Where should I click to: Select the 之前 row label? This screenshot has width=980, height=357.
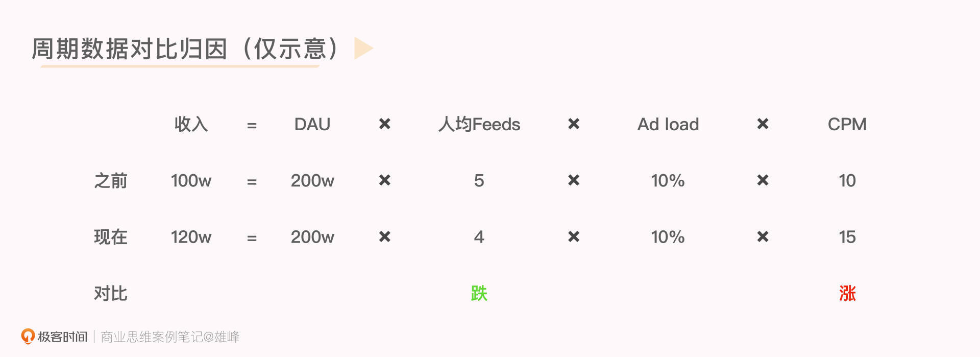111,181
